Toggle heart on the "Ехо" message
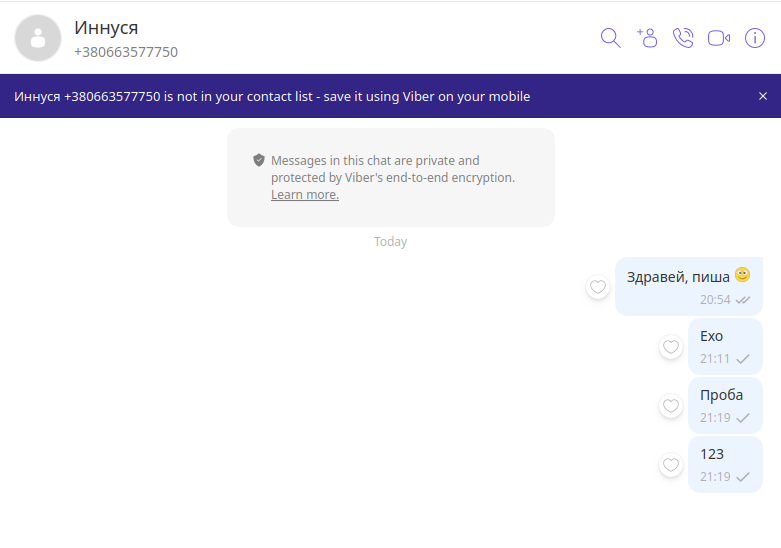Screen dimensions: 781x548 pyautogui.click(x=671, y=348)
